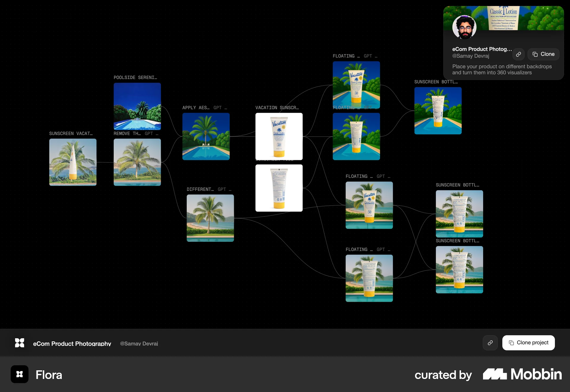Click copy link icon beside Clone project

point(490,343)
